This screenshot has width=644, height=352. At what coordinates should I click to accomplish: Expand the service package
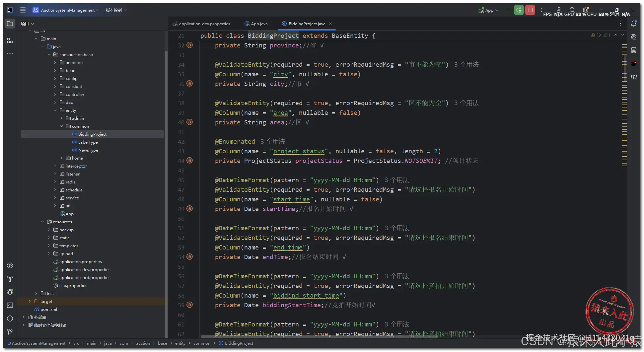(55, 198)
